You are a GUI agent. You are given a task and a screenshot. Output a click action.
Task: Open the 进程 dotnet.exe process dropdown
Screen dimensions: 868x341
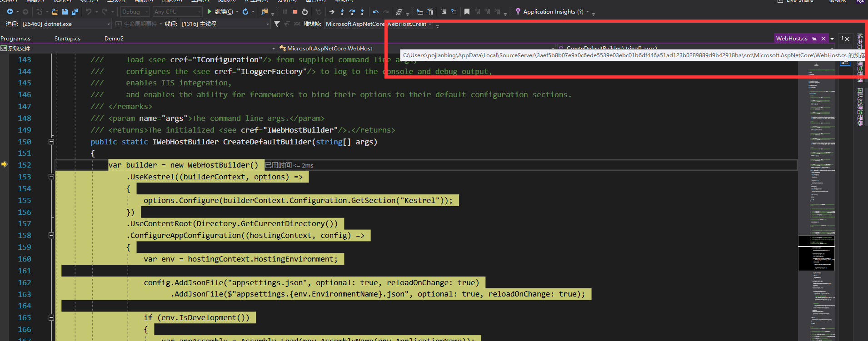(66, 24)
